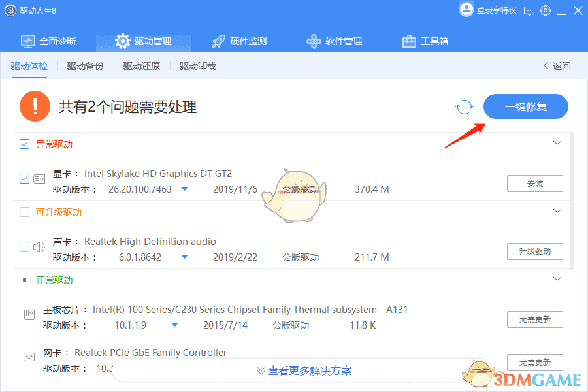Click the 软件管理 flower icon
Viewport: 588px width, 392px height.
[314, 41]
